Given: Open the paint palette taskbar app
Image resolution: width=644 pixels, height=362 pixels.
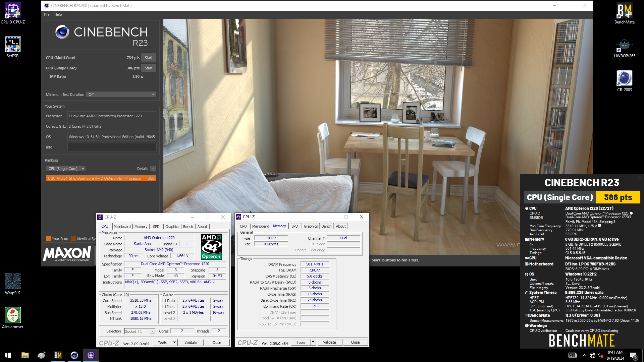Looking at the screenshot, I should (x=41, y=355).
